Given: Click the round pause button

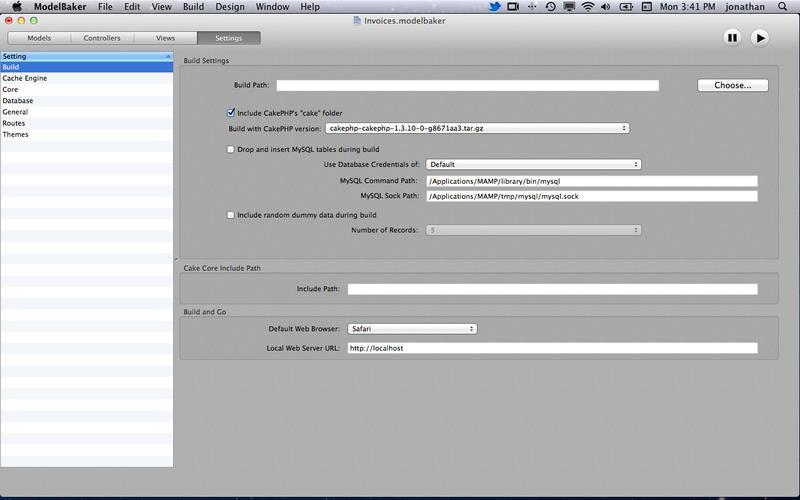Looking at the screenshot, I should [x=732, y=37].
